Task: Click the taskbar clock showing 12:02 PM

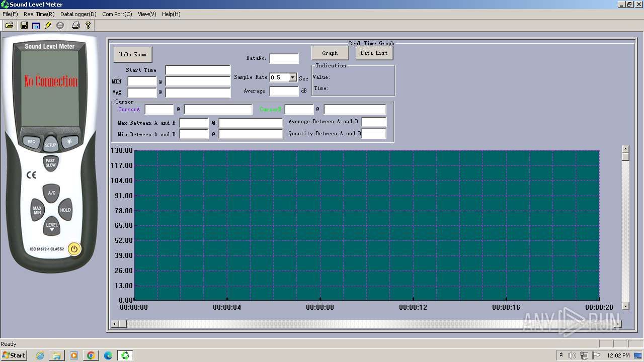Action: coord(618,355)
